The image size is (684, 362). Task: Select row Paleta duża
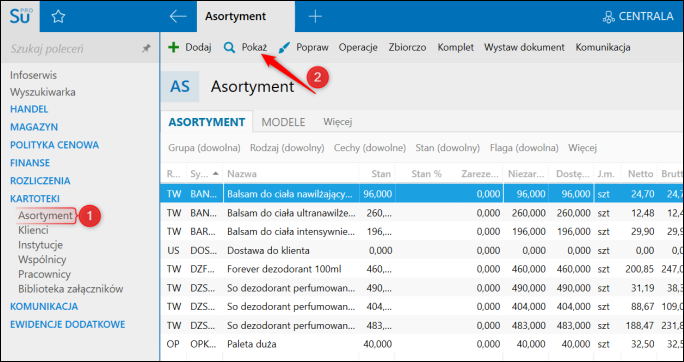pyautogui.click(x=422, y=344)
